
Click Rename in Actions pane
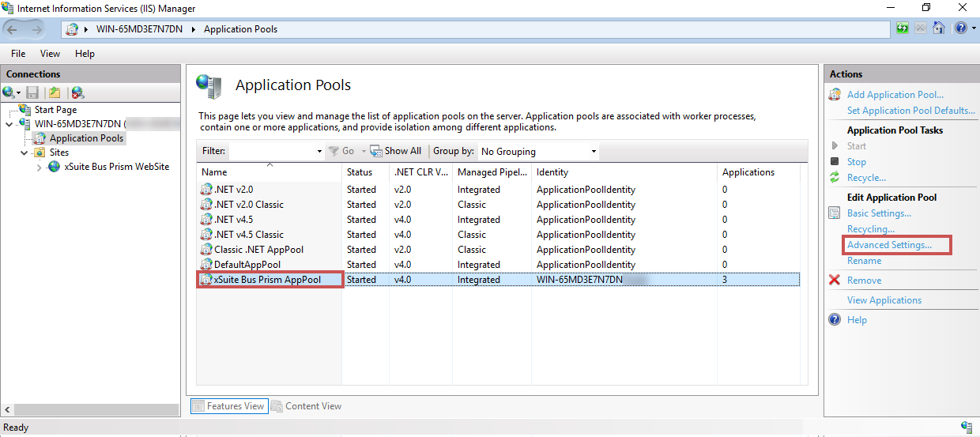tap(864, 261)
